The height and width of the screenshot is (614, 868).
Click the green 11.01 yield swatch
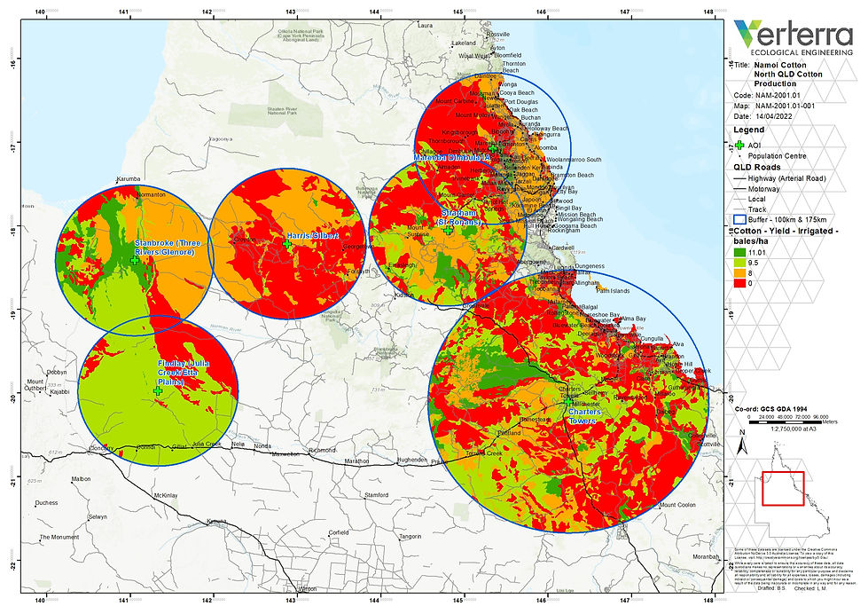(739, 253)
